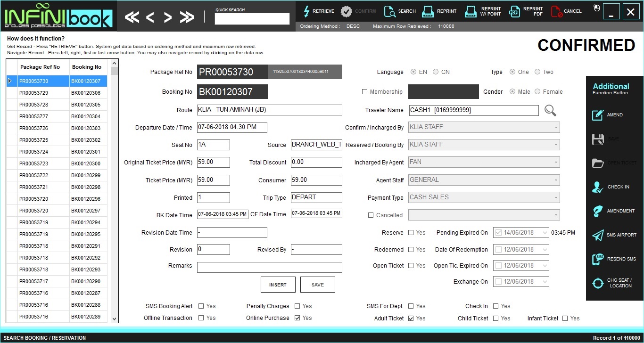Screen dimensions: 644x343
Task: Click the disabled Save disk icon
Action: pos(598,139)
